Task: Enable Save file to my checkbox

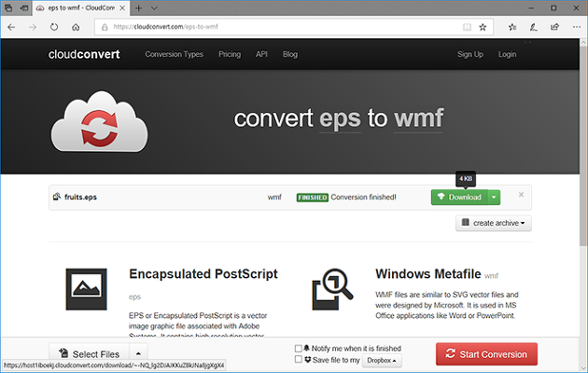Action: tap(299, 360)
